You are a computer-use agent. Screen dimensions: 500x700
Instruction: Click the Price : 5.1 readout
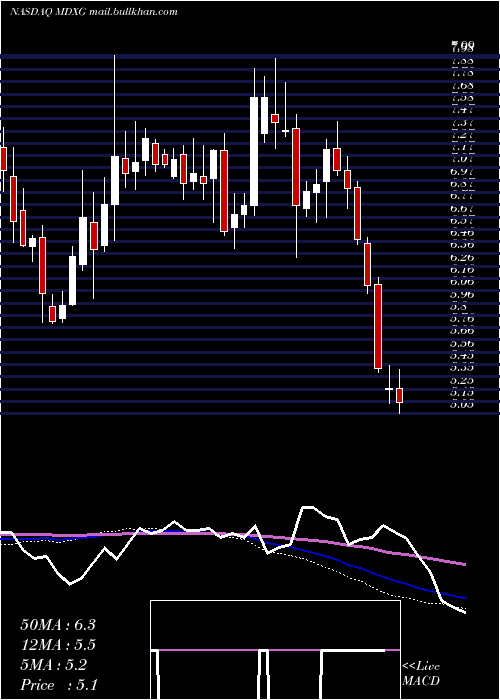[x=58, y=685]
